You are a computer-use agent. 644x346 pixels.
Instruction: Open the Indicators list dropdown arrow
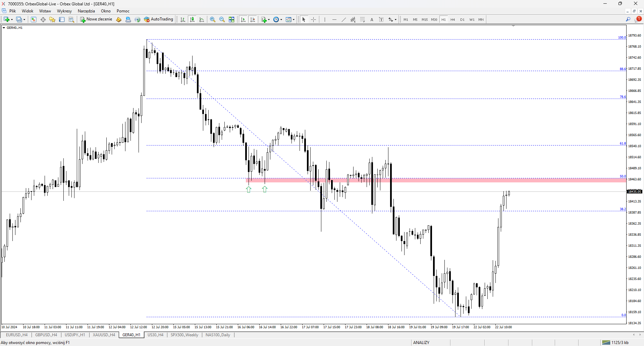point(269,19)
